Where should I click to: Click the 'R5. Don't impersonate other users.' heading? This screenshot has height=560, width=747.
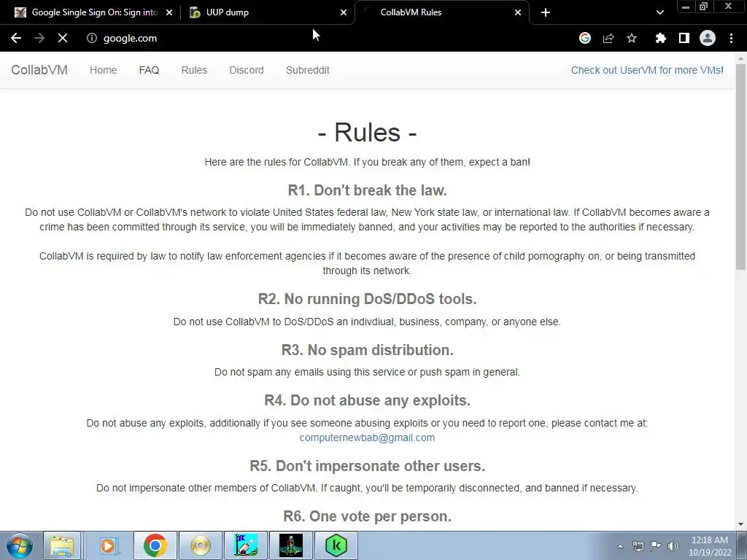click(x=368, y=466)
